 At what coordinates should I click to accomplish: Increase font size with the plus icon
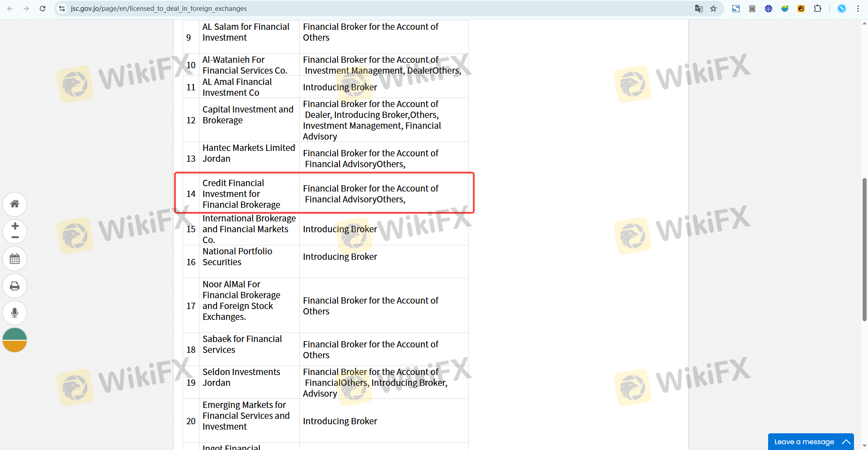click(x=15, y=226)
